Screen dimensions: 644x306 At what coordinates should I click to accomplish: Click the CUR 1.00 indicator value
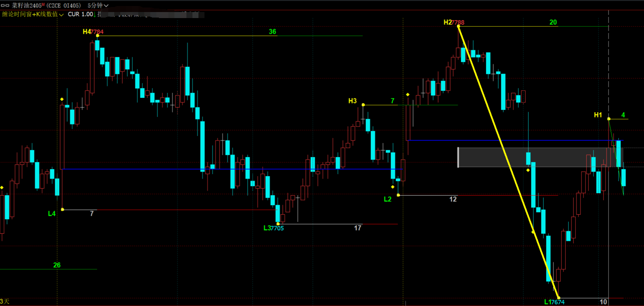[x=80, y=14]
